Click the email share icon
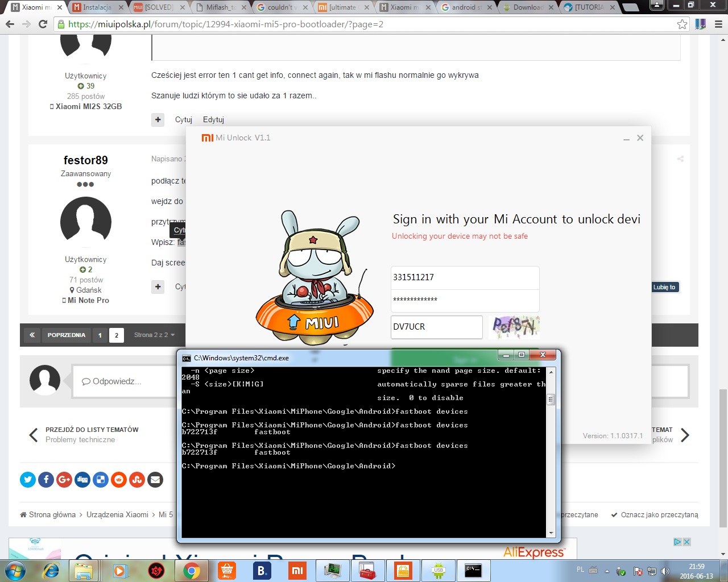The height and width of the screenshot is (582, 728). tap(155, 480)
